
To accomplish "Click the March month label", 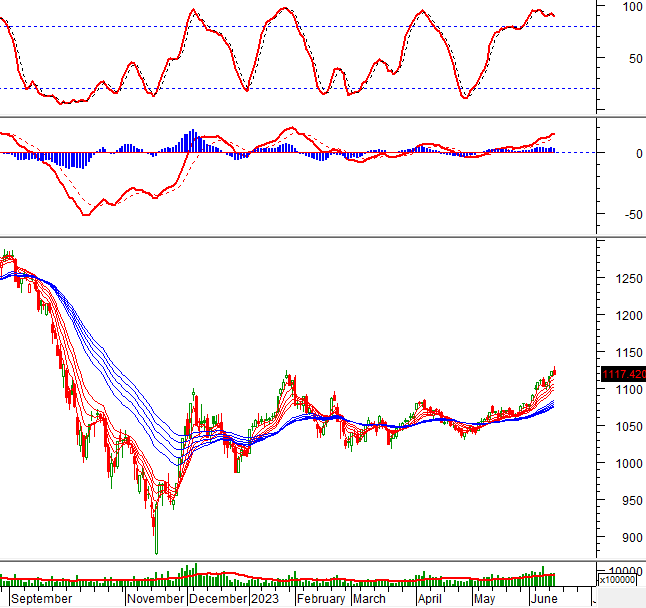I will [x=369, y=598].
